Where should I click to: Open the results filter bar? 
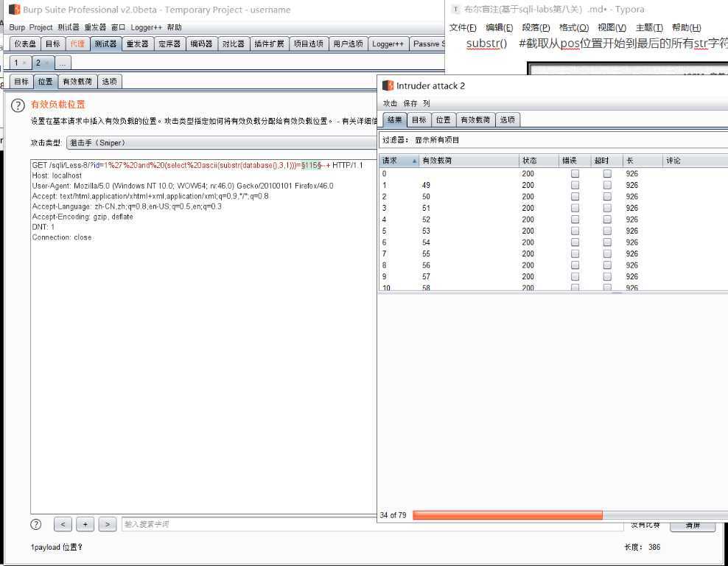pyautogui.click(x=553, y=140)
